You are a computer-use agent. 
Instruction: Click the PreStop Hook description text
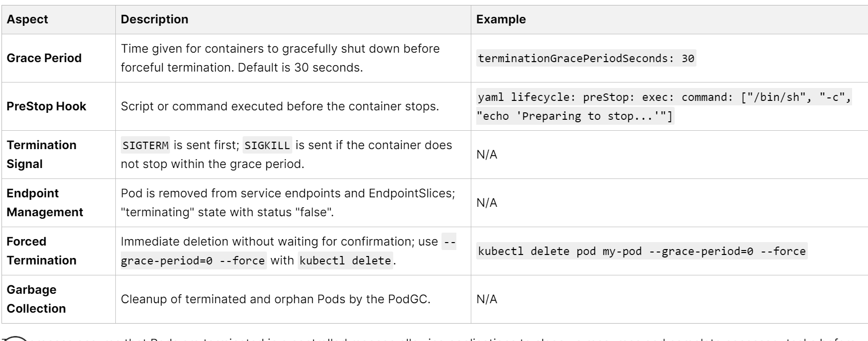click(279, 106)
